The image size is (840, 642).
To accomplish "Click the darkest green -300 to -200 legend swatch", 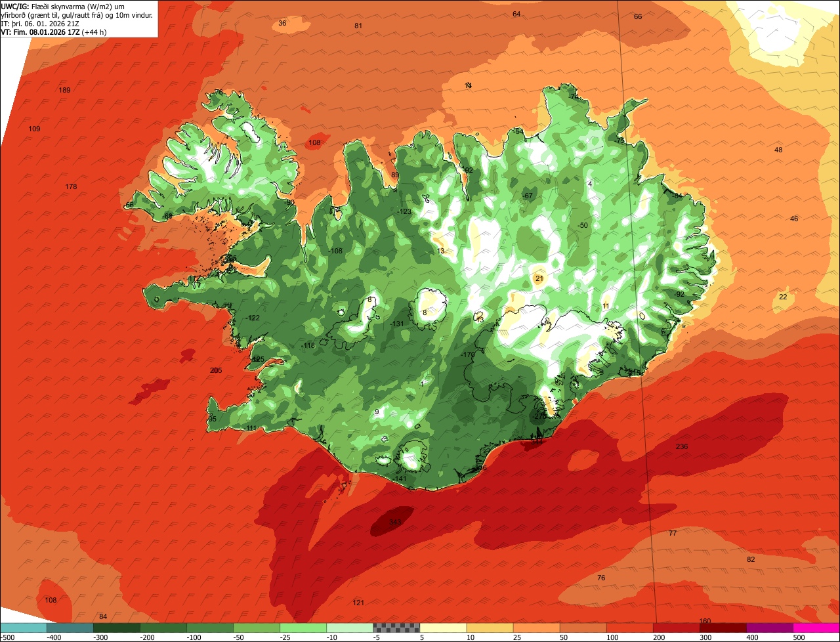I will (x=116, y=628).
